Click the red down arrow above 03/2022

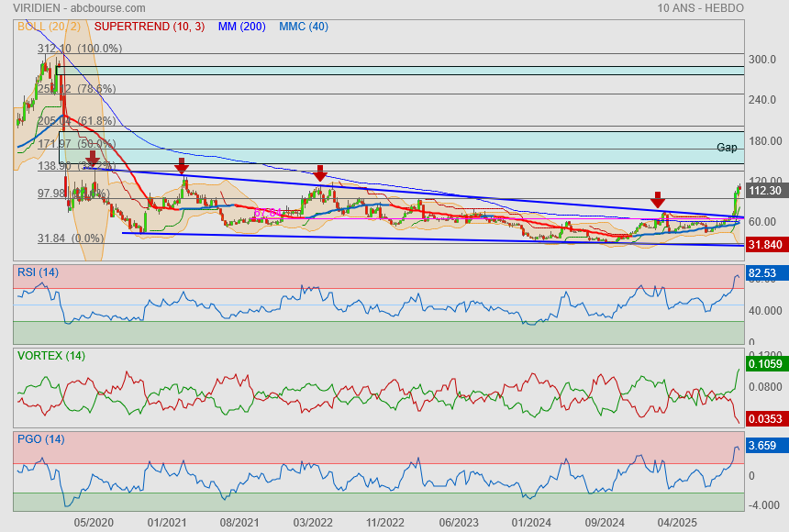pos(320,172)
